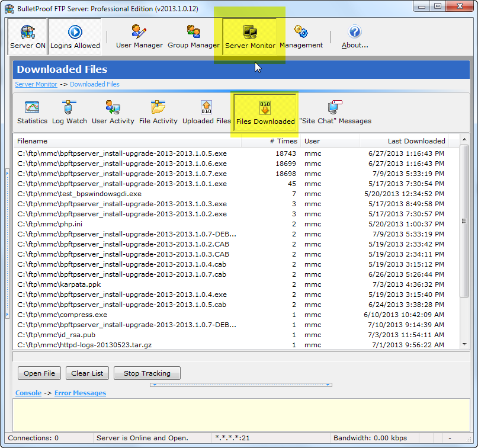Click the Stop Tracking button
Screen dimensions: 478x448
pos(147,373)
